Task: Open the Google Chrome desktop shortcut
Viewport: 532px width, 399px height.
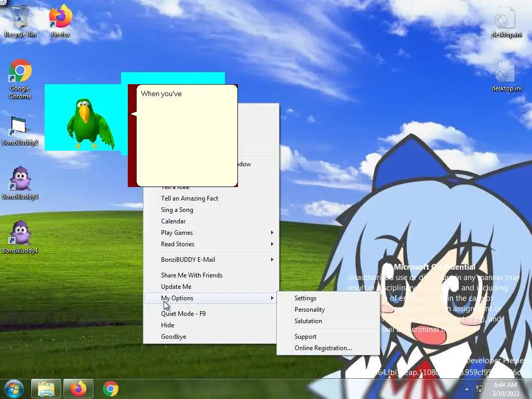Action: pos(20,79)
